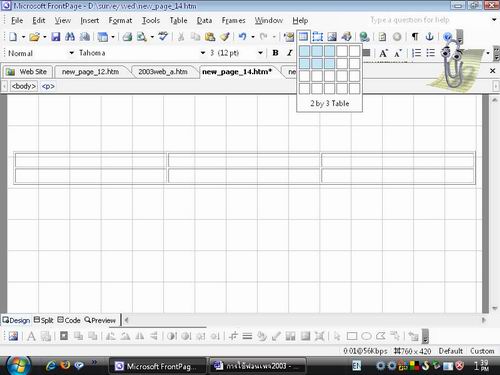
Task: Click the Save disk icon in toolbar
Action: [x=56, y=37]
